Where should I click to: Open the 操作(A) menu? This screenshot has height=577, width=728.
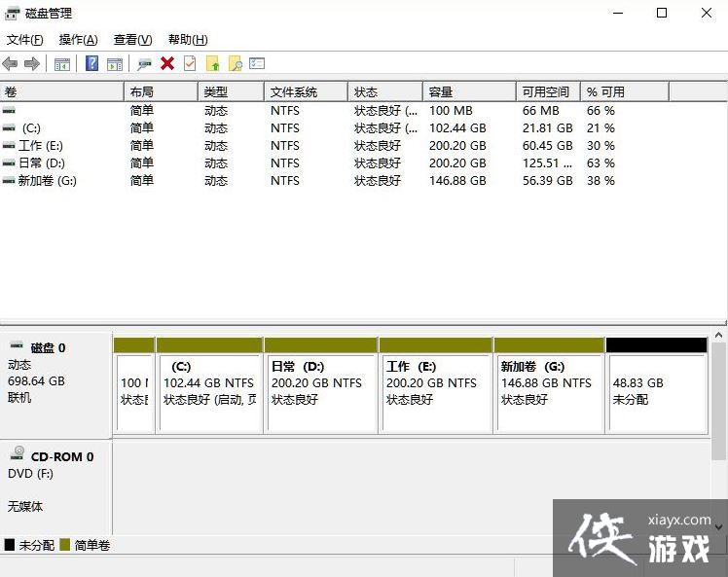79,40
